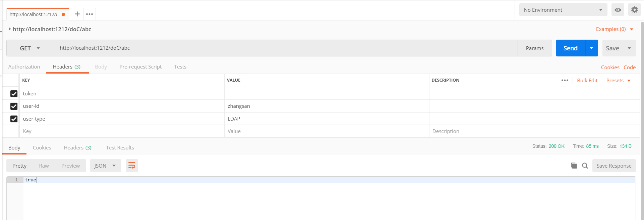Copy the response body to clipboard
Screen dimensions: 644x220
pos(574,166)
